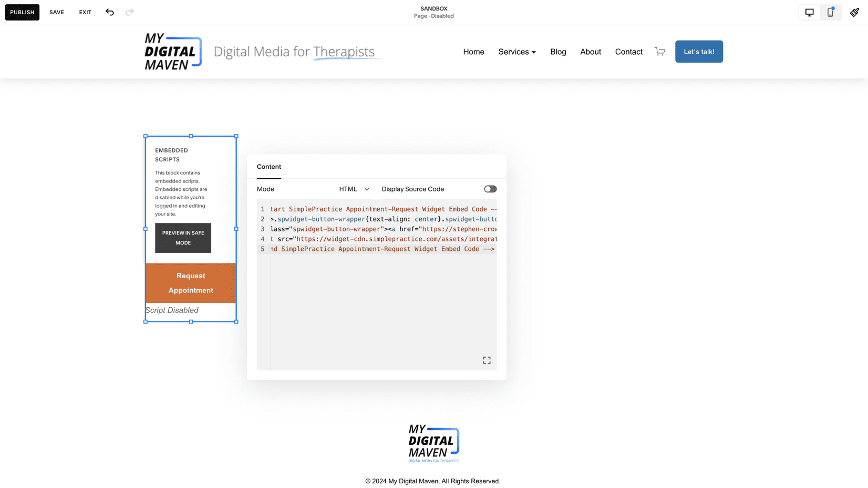Click the Publish button
Viewport: 868px width, 488px height.
(x=22, y=12)
